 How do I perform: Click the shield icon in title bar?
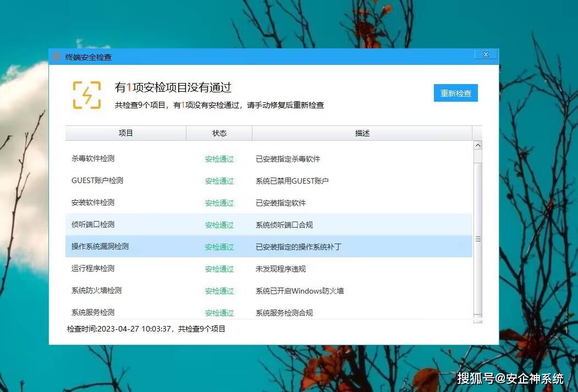coord(57,57)
